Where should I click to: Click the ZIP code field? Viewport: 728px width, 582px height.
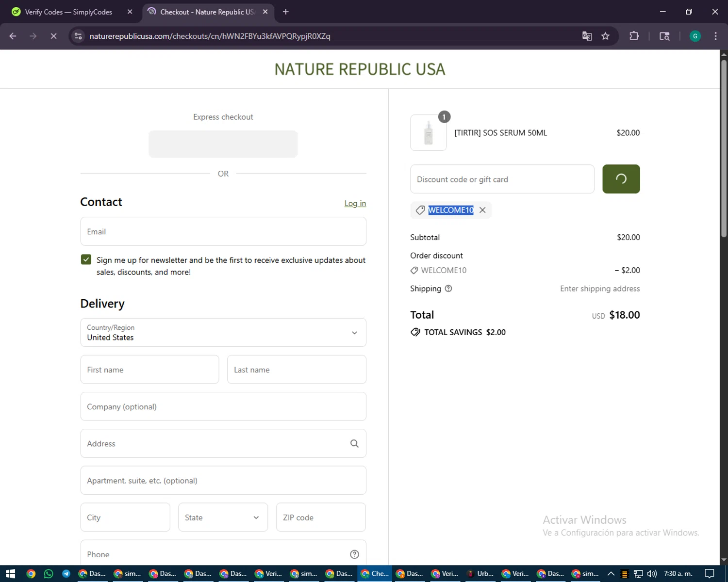[x=321, y=517]
